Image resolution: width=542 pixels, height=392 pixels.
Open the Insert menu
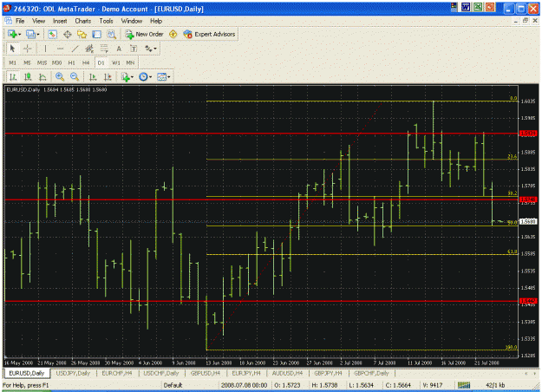60,21
